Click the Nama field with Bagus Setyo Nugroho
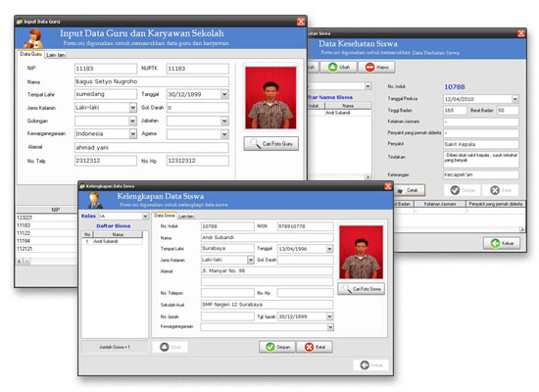Viewport: 539px width, 392px height. tap(152, 81)
